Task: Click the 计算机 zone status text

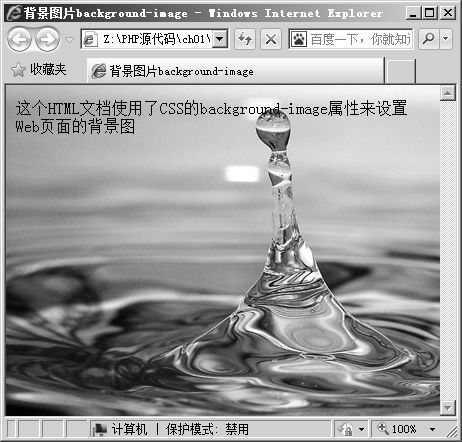Action: [x=129, y=429]
